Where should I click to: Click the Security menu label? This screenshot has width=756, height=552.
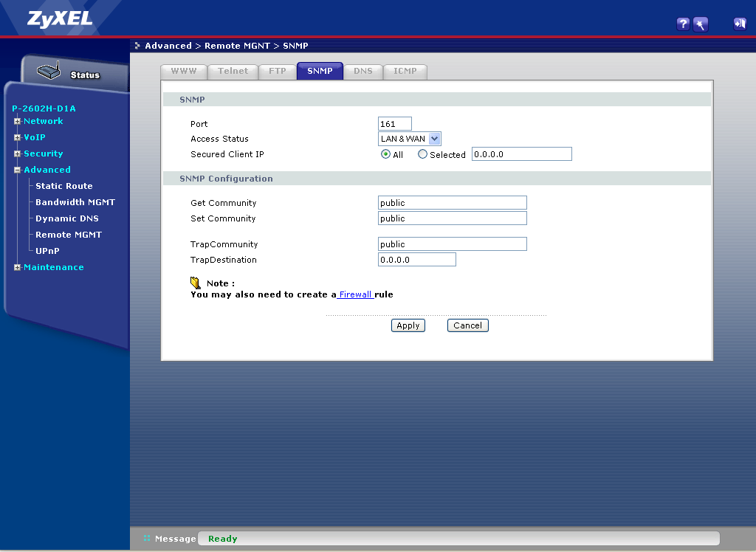[x=44, y=153]
